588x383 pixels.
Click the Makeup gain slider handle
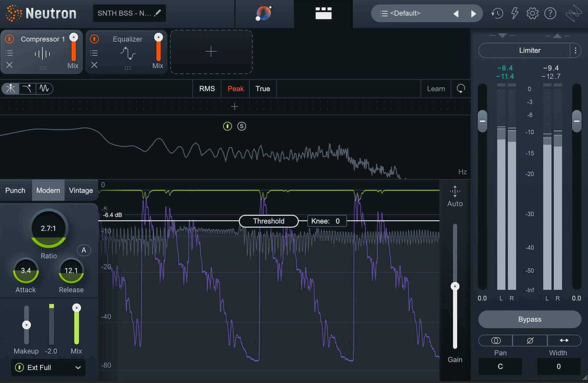(x=27, y=325)
